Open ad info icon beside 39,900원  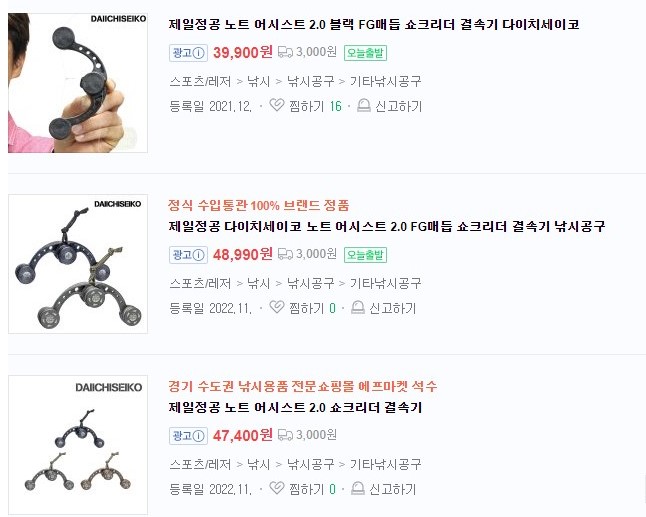[x=199, y=53]
